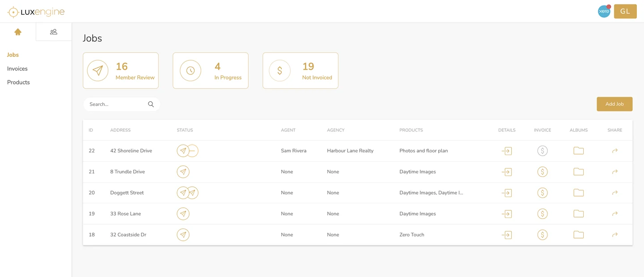
Task: Open details for 33 Rose Lane job
Action: click(507, 214)
